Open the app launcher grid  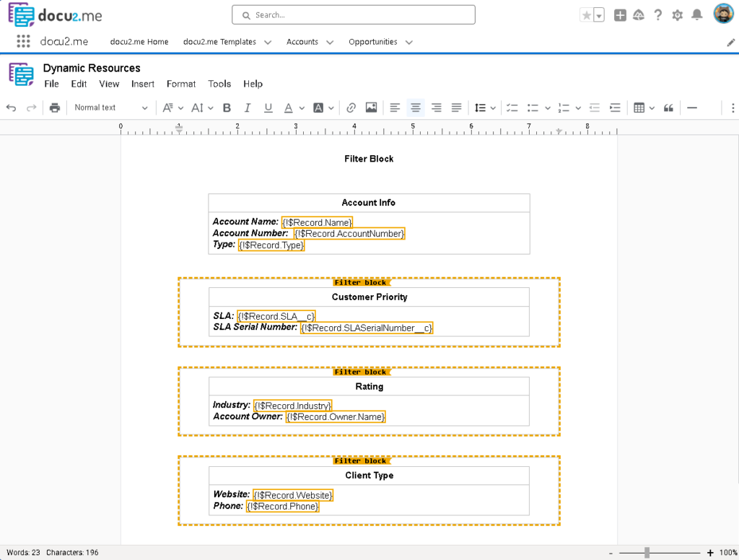[23, 41]
